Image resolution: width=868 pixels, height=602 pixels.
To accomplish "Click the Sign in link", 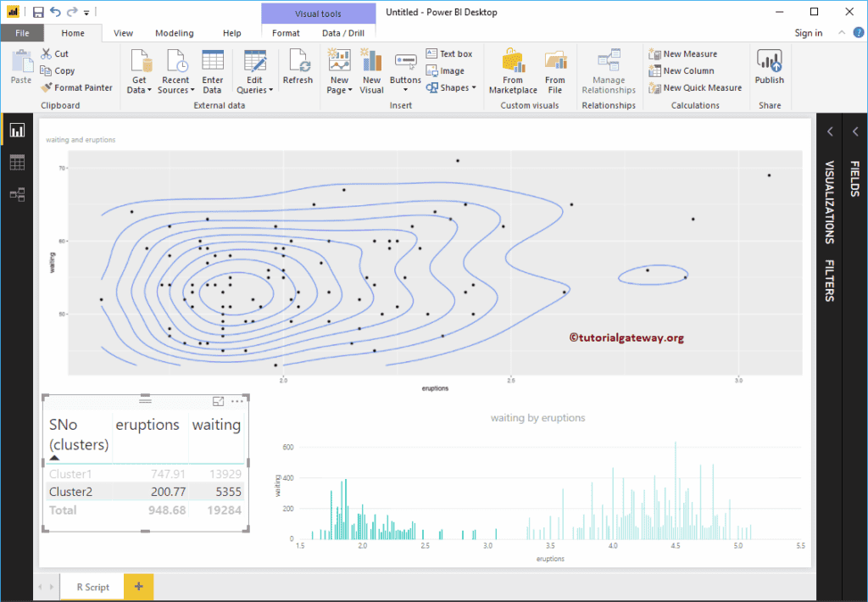I will click(x=808, y=33).
